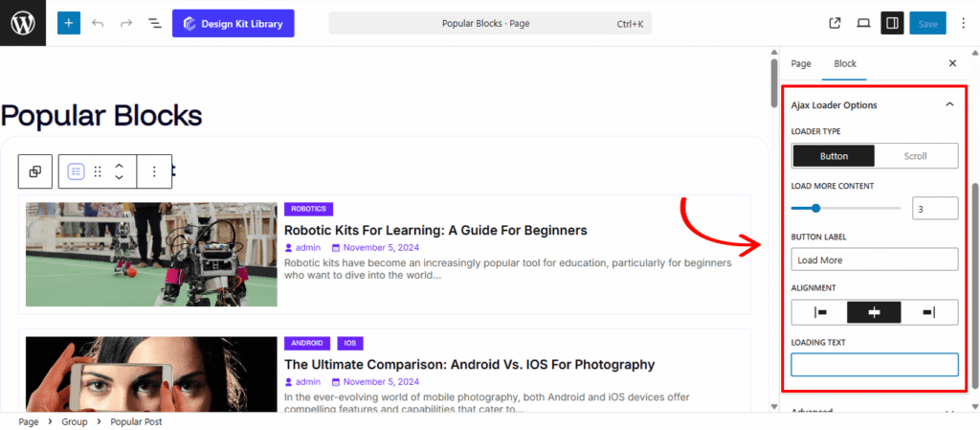Image resolution: width=980 pixels, height=430 pixels.
Task: Collapse the Ajax Loader Options panel
Action: coord(949,104)
